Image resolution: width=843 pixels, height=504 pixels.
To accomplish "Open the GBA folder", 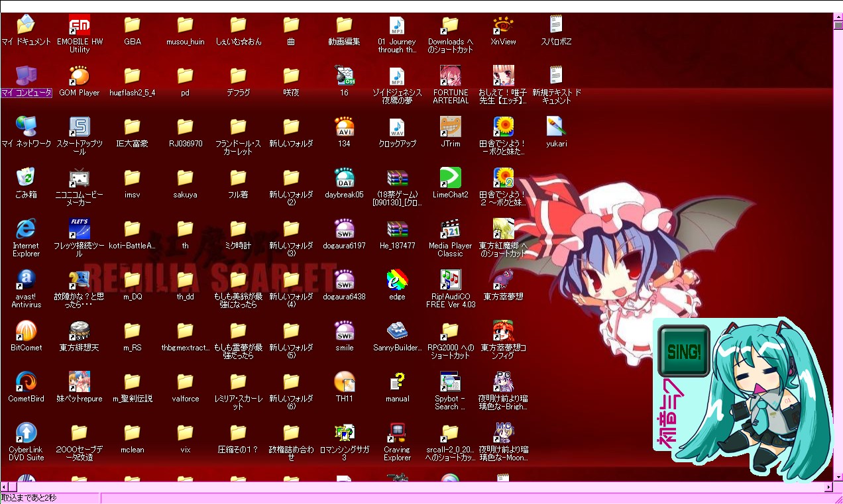I will pos(133,26).
